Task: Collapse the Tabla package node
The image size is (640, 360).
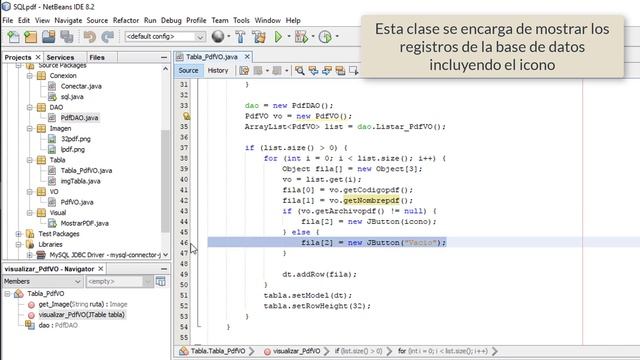Action: 30,160
